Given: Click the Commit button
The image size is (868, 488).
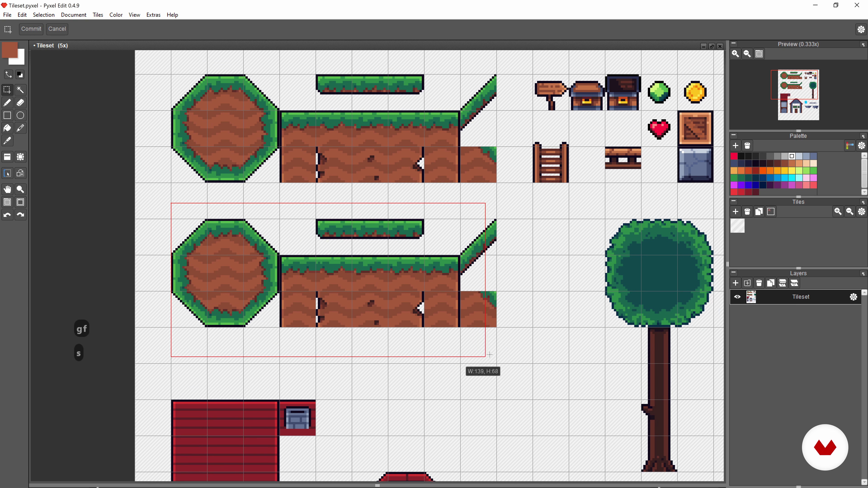Looking at the screenshot, I should (31, 29).
